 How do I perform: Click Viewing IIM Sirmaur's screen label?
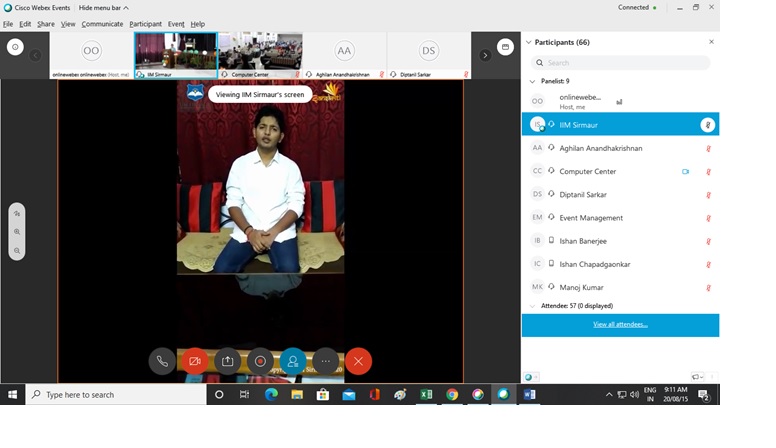point(260,94)
